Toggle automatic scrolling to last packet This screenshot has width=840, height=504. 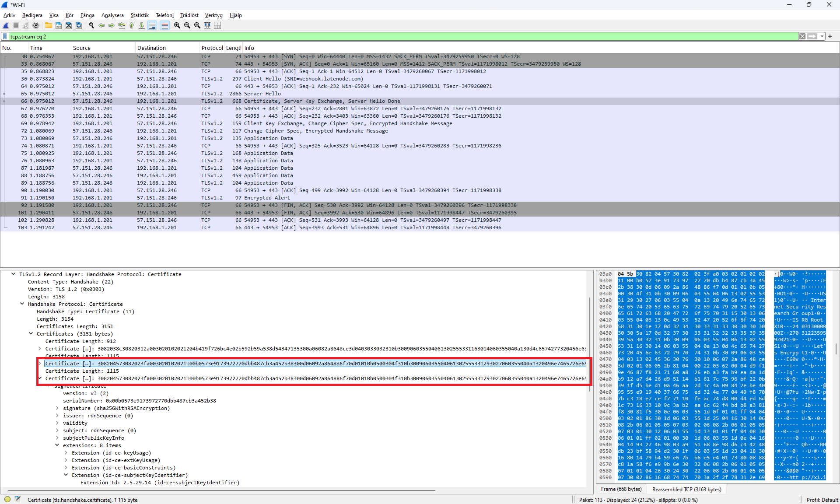pos(152,25)
